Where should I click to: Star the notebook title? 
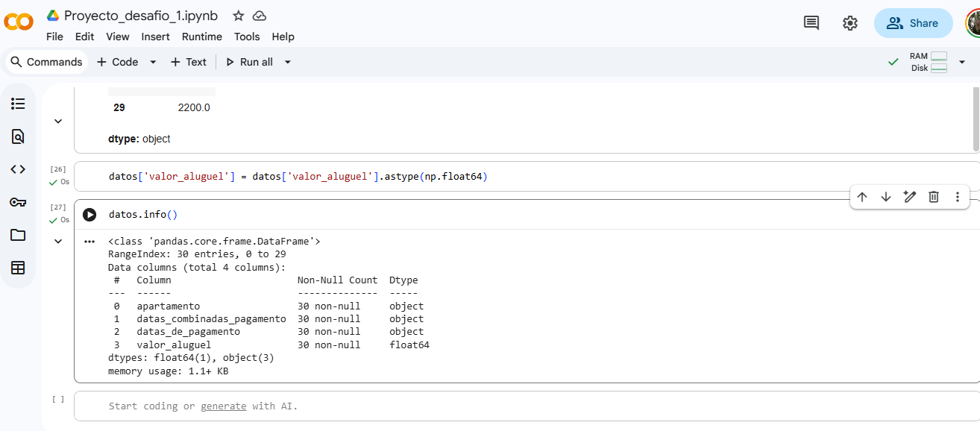[x=239, y=16]
